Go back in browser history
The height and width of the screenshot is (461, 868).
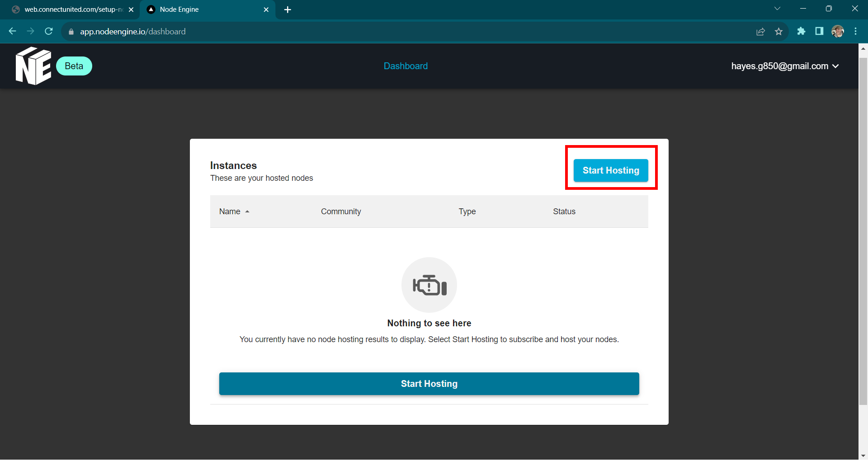(x=13, y=31)
